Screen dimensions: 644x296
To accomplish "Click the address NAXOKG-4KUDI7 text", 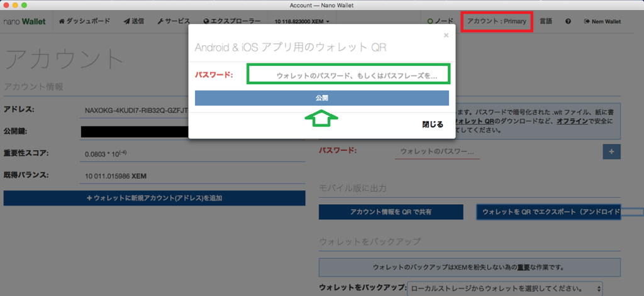I will 136,110.
